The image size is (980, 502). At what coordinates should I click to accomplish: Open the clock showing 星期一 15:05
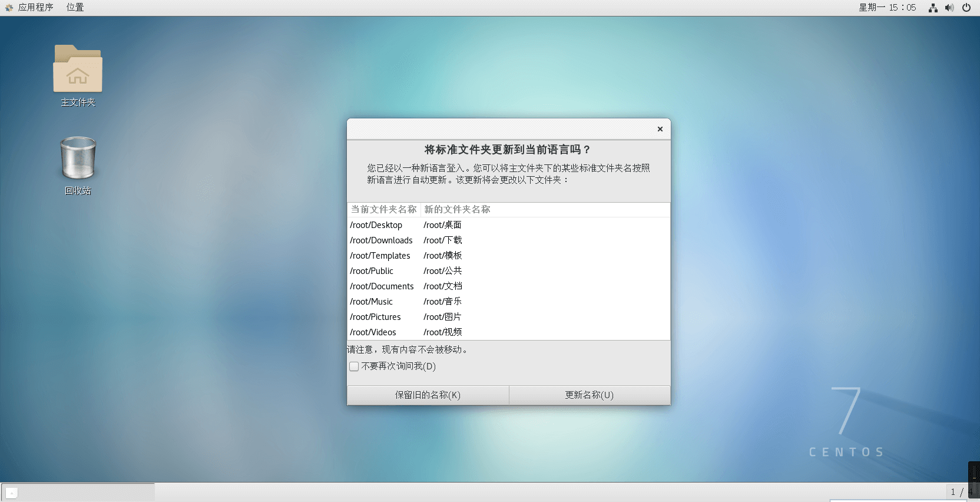point(887,8)
